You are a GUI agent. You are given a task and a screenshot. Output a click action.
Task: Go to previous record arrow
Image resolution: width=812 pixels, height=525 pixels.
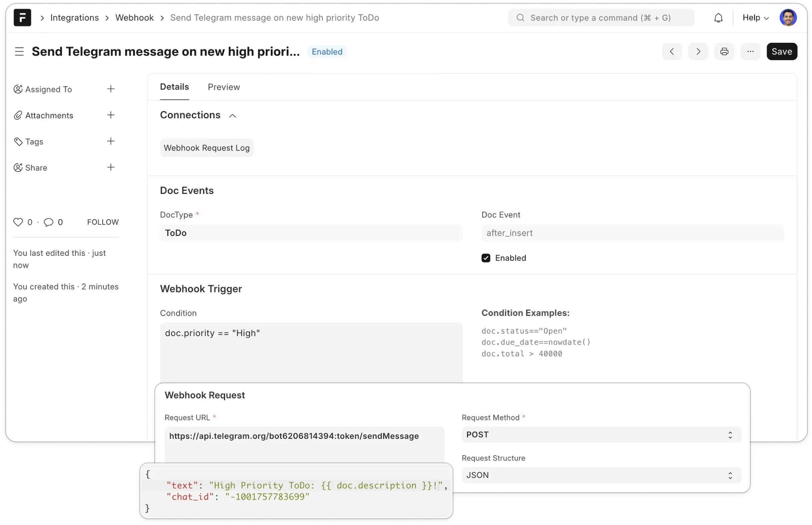[672, 51]
